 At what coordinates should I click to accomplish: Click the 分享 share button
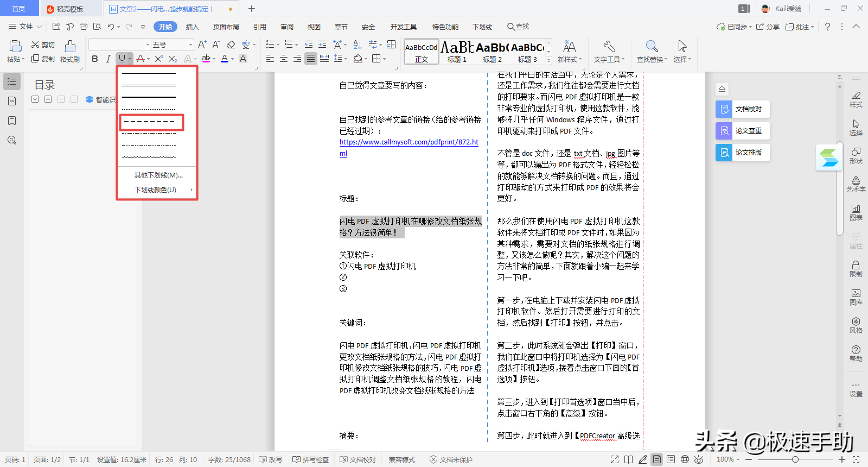[768, 27]
